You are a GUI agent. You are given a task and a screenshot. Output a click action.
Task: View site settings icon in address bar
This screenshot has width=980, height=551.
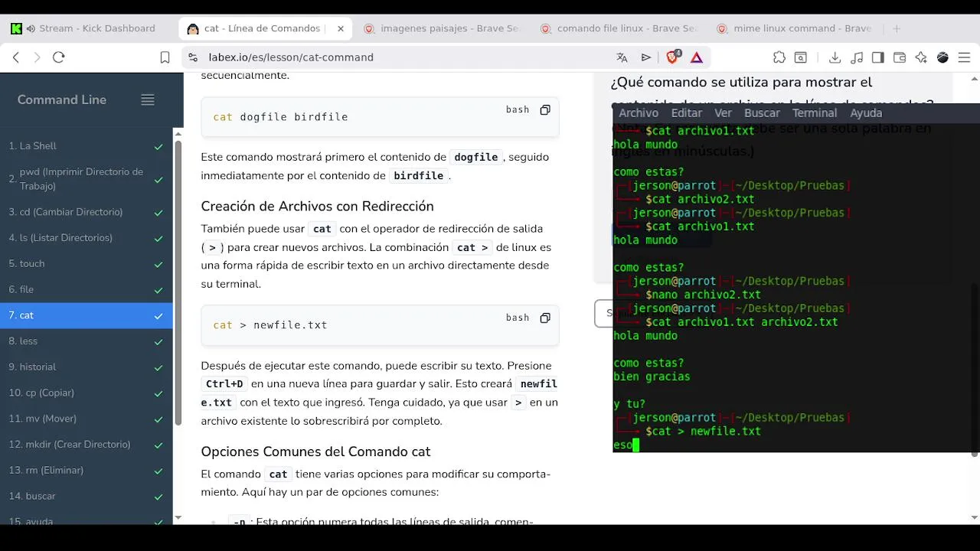click(x=193, y=57)
